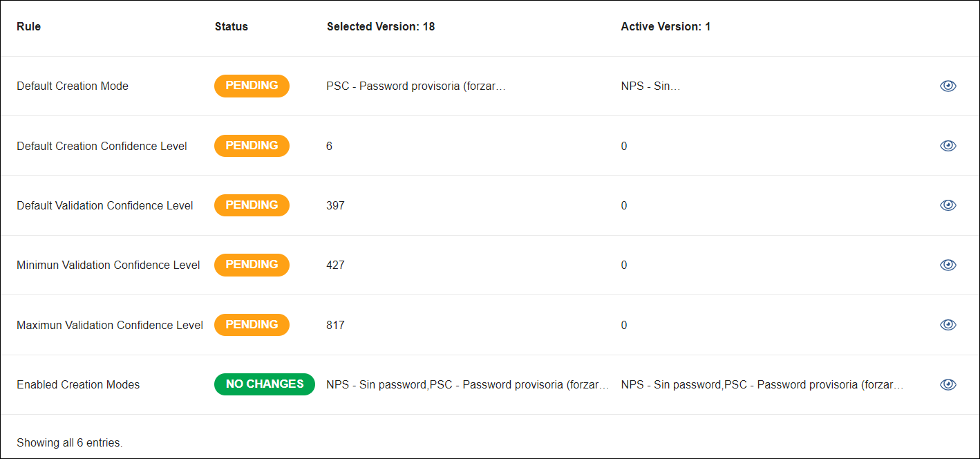980x459 pixels.
Task: View details of Default Creation Confidence Level
Action: [948, 146]
